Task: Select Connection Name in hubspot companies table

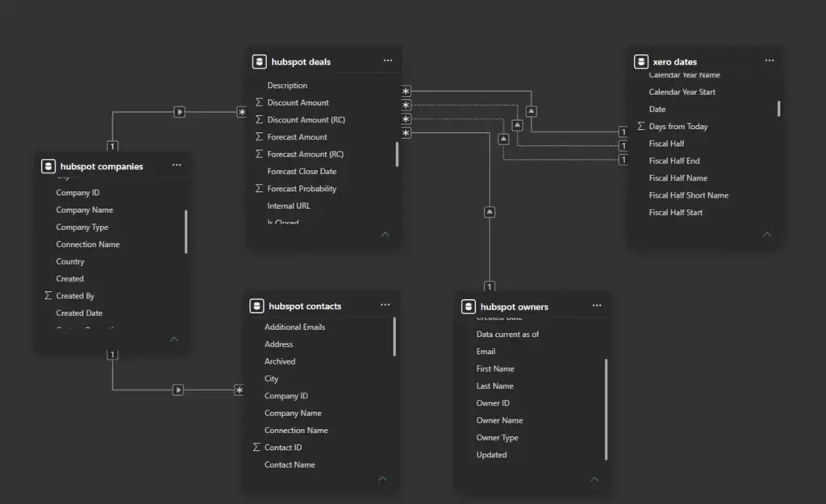Action: (x=88, y=244)
